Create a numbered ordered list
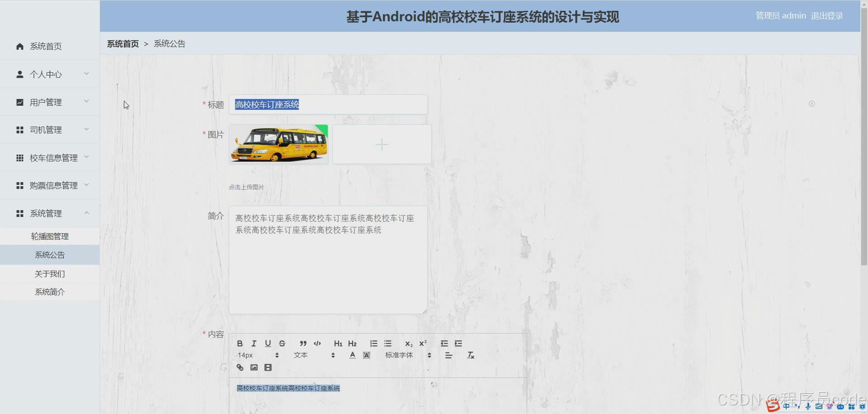868x414 pixels. click(373, 343)
